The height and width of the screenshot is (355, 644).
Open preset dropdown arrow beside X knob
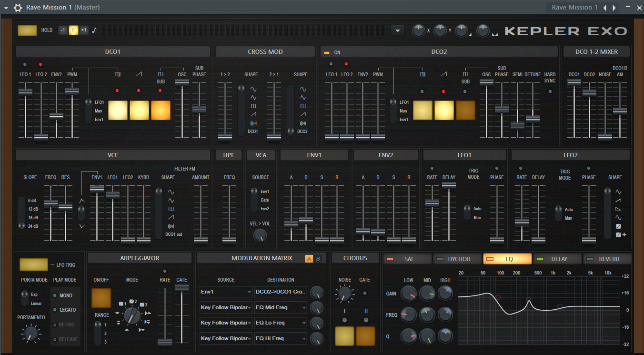coord(397,30)
